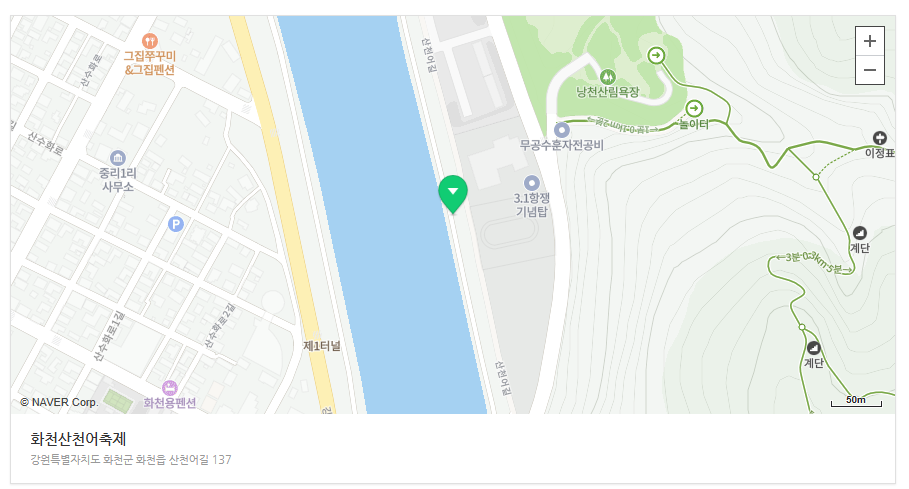The image size is (909, 489).
Task: Click the NAVER Corp. copyright label
Action: pyautogui.click(x=59, y=402)
